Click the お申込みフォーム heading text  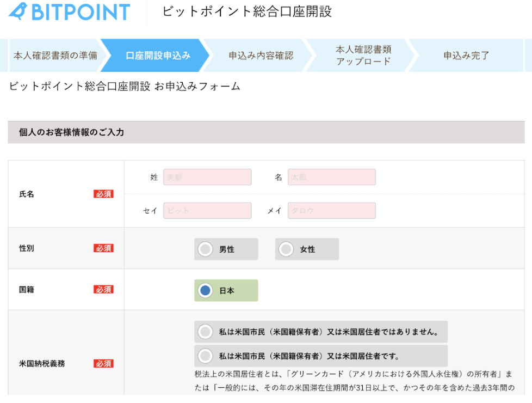point(197,86)
